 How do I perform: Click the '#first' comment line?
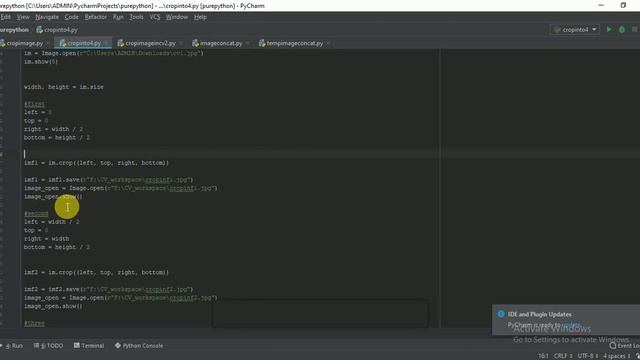pyautogui.click(x=34, y=104)
